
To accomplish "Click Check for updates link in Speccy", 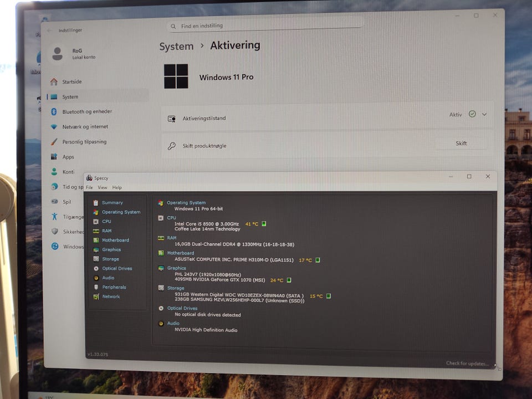I will [467, 364].
